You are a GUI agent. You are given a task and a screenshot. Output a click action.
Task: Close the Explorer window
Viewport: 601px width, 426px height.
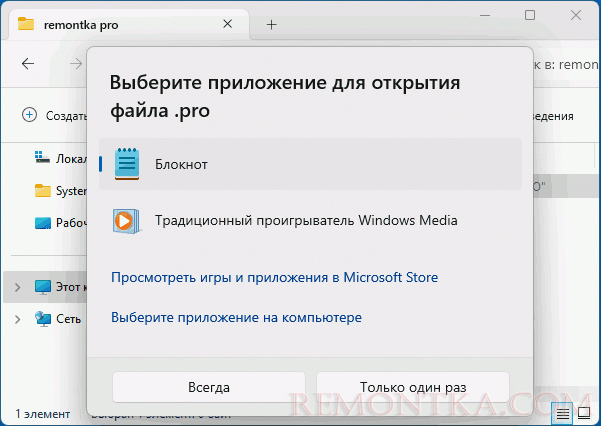(576, 15)
